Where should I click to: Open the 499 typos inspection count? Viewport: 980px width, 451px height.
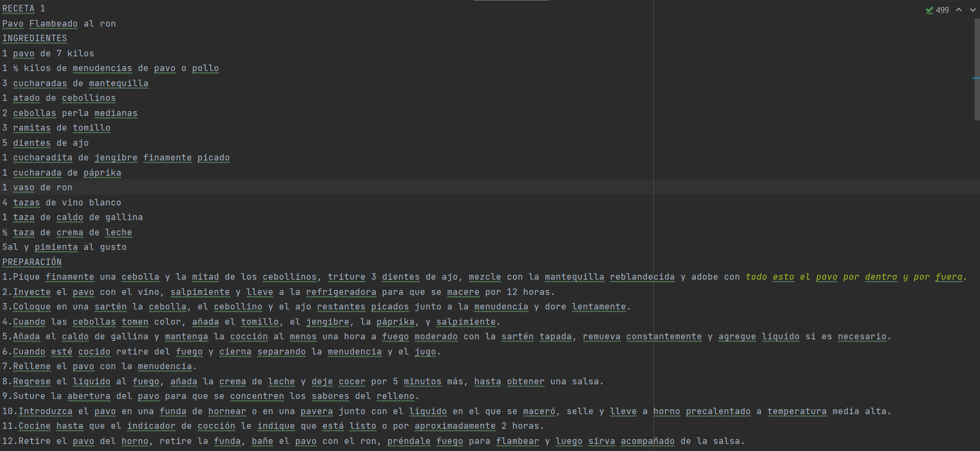click(943, 10)
